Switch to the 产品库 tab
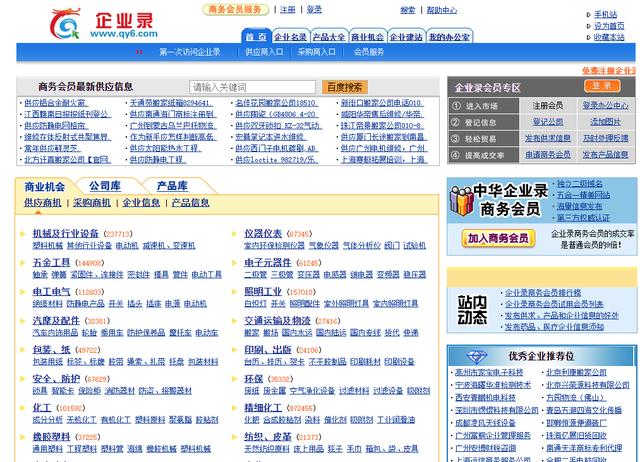 click(x=172, y=186)
